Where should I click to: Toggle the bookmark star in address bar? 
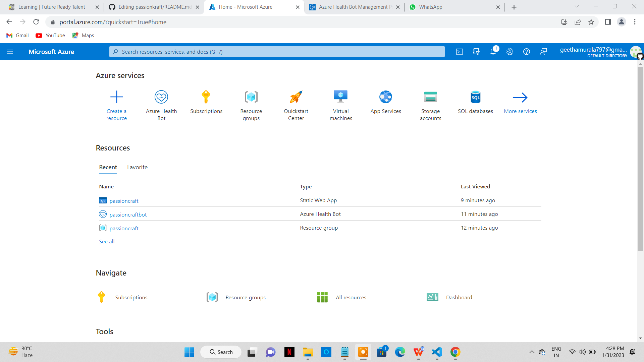591,22
